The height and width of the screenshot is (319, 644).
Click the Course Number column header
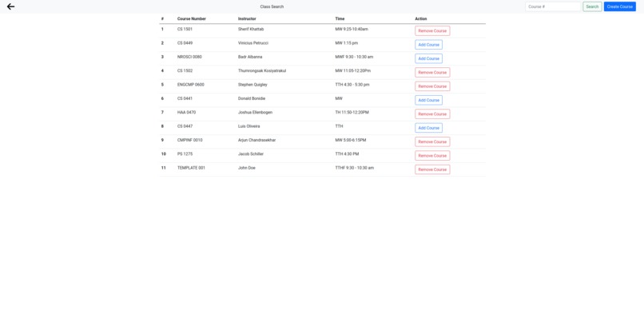(x=192, y=19)
